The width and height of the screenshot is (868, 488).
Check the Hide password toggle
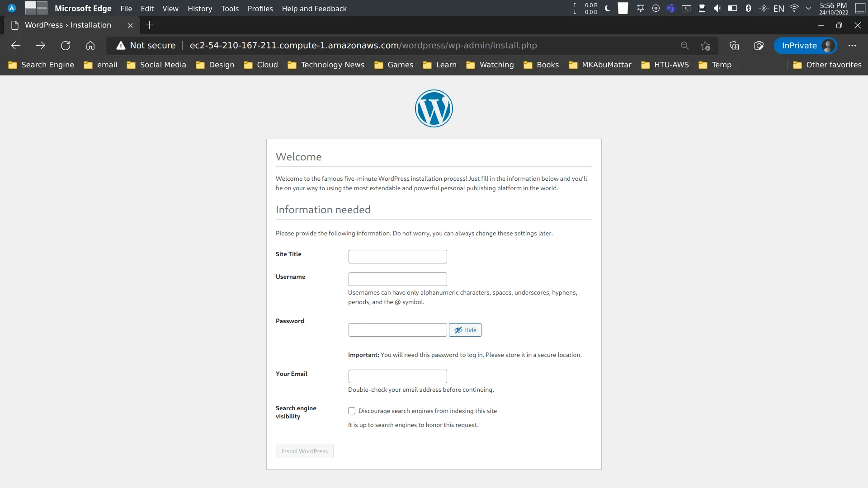(465, 329)
